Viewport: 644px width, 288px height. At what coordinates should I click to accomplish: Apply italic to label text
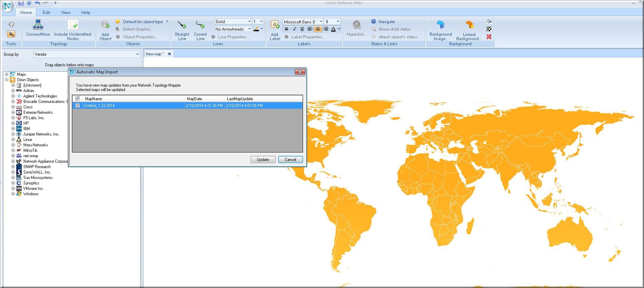[x=295, y=29]
